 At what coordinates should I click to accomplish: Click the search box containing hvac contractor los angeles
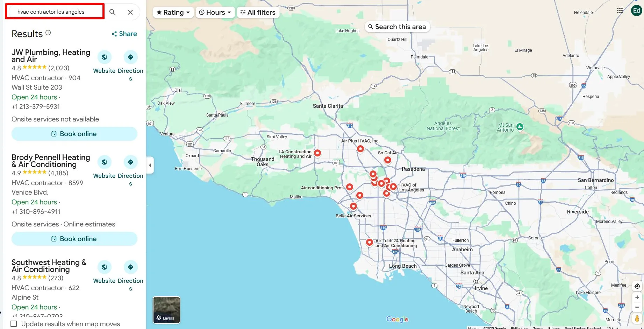(55, 12)
